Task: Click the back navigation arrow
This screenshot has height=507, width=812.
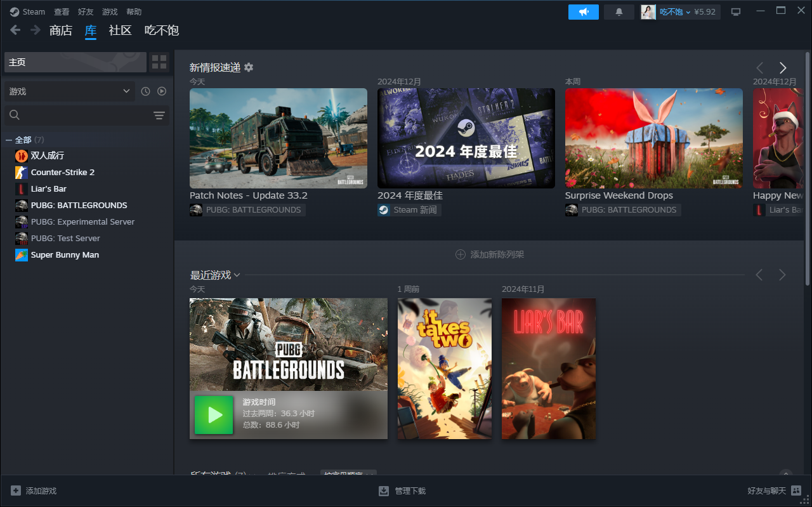Action: pyautogui.click(x=16, y=30)
